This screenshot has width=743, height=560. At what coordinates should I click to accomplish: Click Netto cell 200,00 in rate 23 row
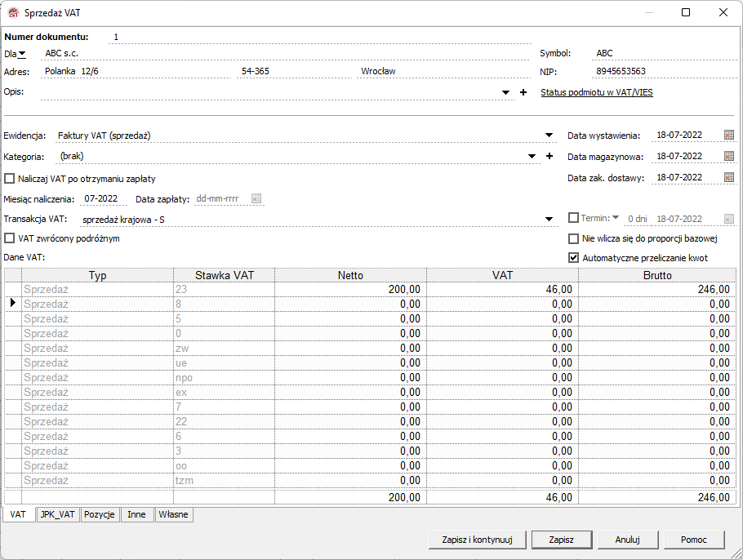[x=350, y=289]
